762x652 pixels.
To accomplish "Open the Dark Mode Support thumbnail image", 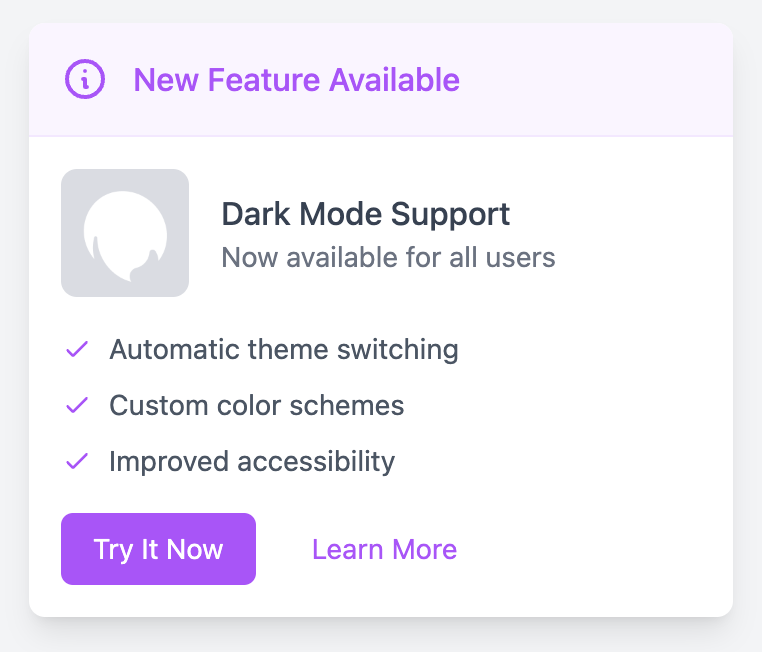I will tap(125, 233).
